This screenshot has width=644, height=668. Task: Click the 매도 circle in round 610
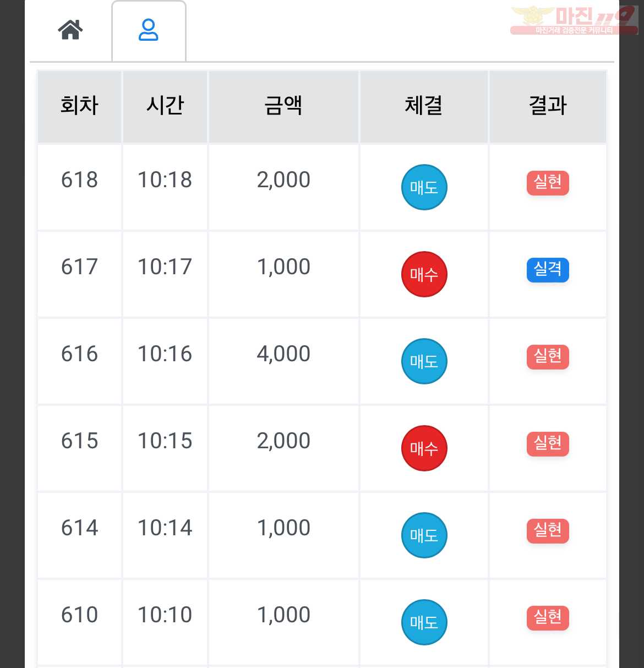[424, 622]
